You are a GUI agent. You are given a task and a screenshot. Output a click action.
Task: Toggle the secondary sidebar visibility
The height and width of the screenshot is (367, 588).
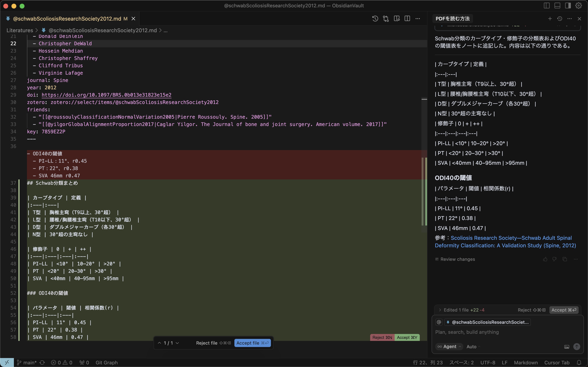coord(568,5)
